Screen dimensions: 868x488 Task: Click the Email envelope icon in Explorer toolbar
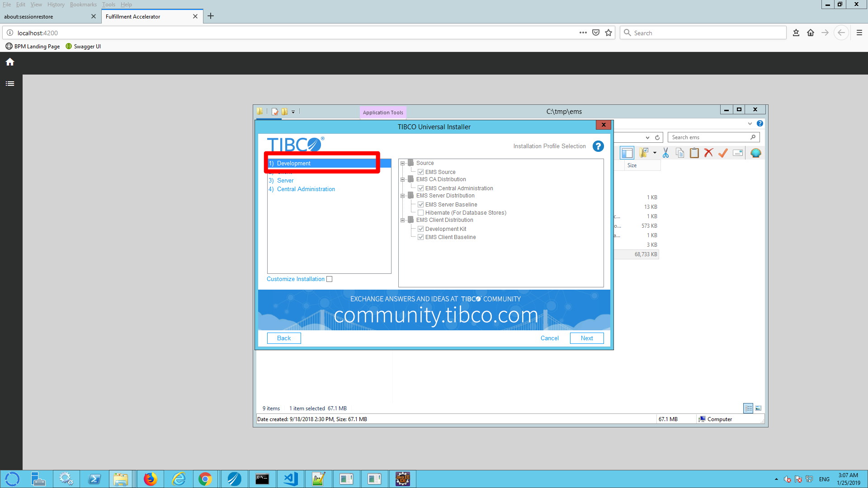click(x=738, y=153)
